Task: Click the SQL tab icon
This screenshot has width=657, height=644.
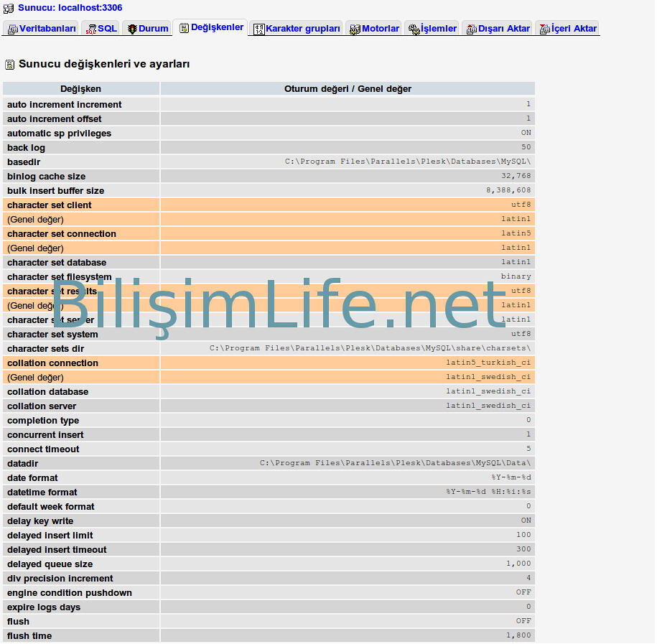Action: pos(91,29)
